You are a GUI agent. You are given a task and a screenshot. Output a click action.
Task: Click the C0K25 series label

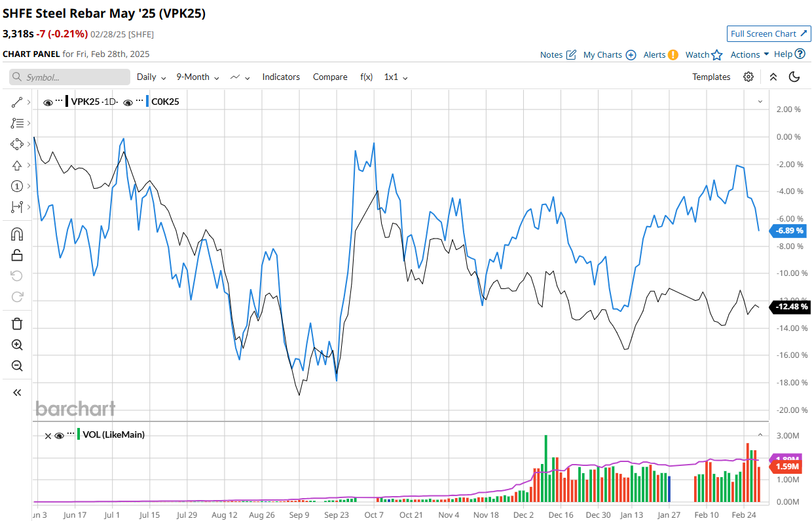165,102
